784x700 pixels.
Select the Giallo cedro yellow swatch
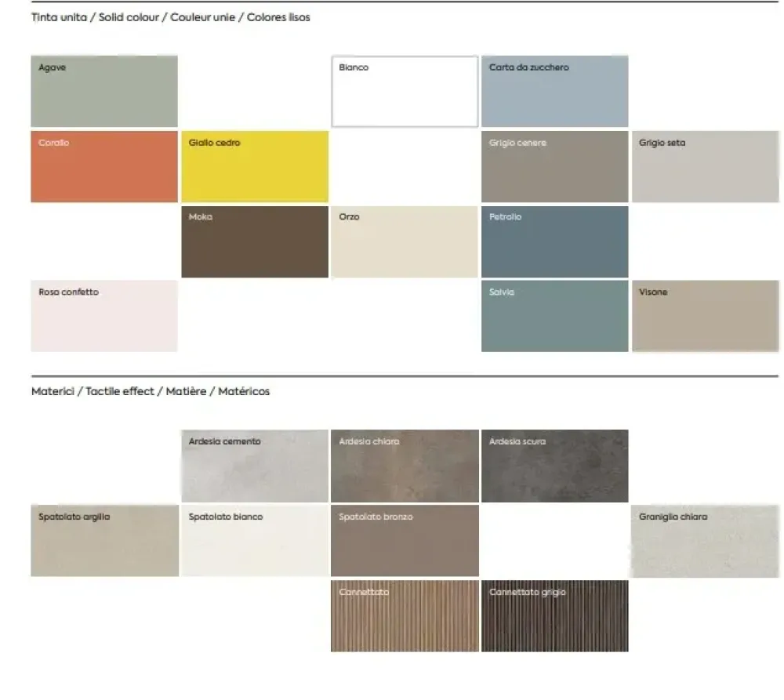pyautogui.click(x=255, y=166)
